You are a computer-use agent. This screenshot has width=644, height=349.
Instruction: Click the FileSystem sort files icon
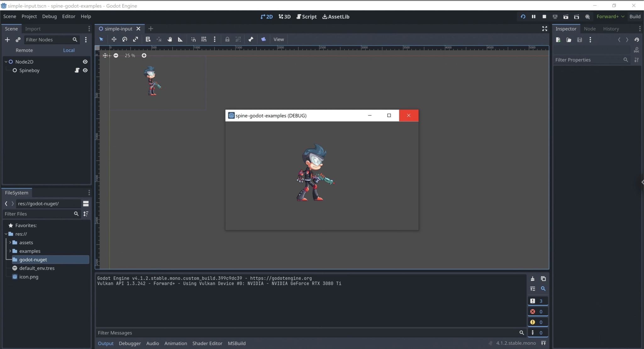[86, 214]
